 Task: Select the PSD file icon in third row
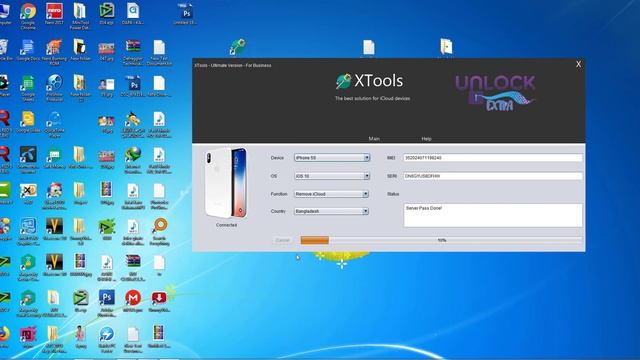(x=133, y=86)
